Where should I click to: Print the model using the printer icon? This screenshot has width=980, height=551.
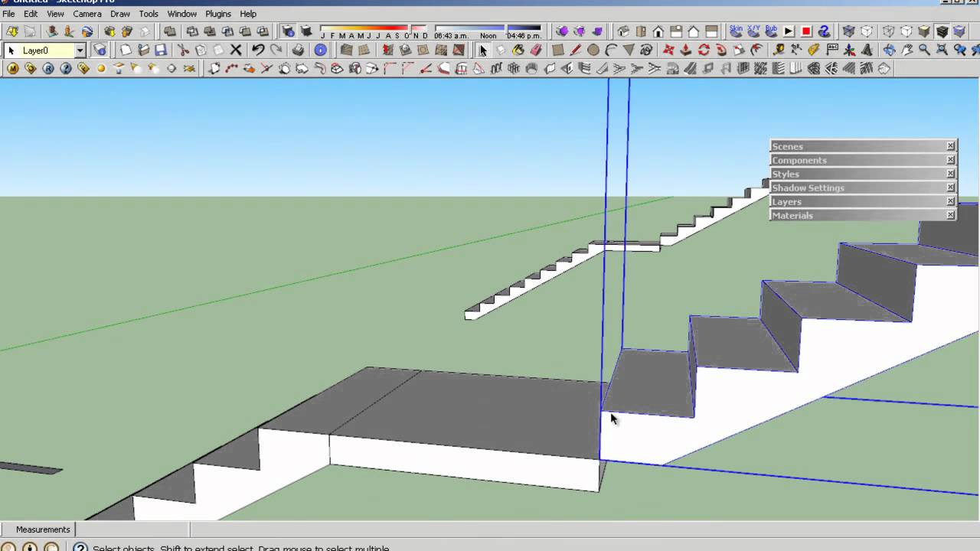(x=299, y=51)
